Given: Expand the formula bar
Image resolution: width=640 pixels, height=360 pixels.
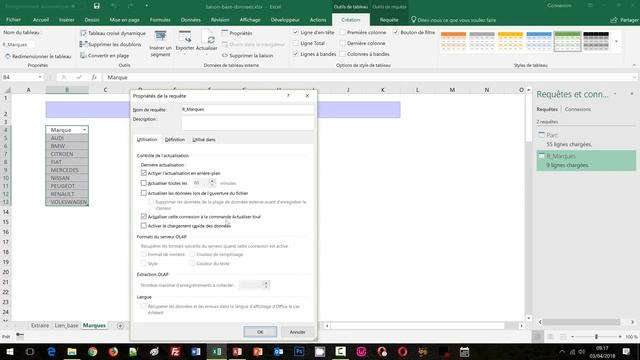Looking at the screenshot, I should point(634,77).
